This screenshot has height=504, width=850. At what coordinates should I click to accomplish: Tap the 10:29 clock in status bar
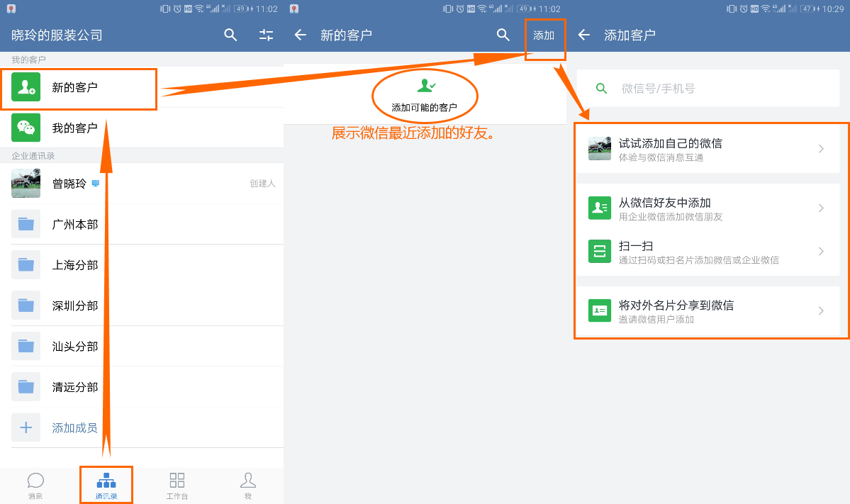[x=833, y=9]
